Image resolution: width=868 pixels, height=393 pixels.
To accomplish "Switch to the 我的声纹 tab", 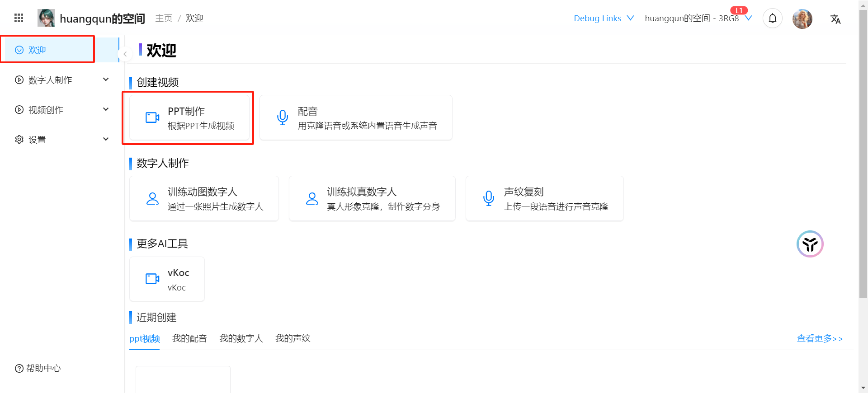I will (x=293, y=339).
